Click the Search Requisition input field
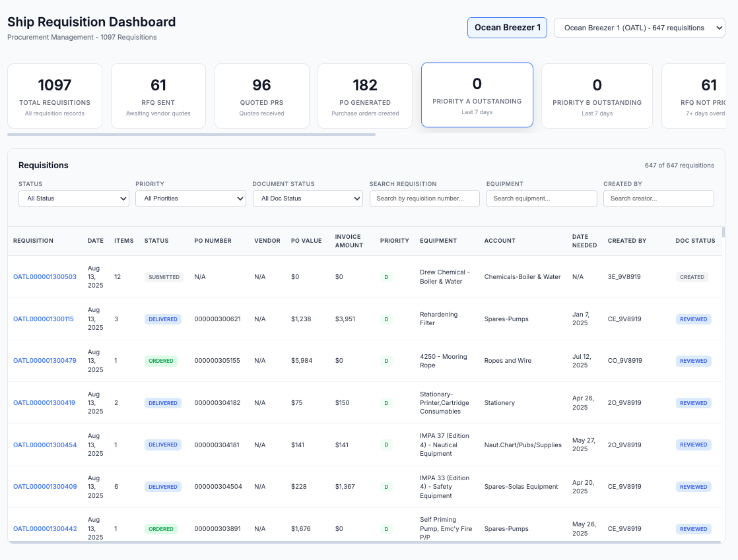 tap(424, 198)
